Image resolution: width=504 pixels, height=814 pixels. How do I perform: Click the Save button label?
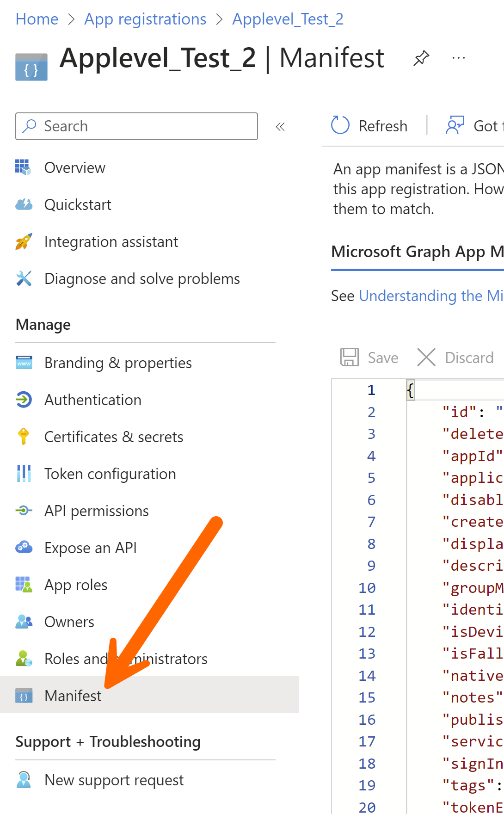pos(383,358)
